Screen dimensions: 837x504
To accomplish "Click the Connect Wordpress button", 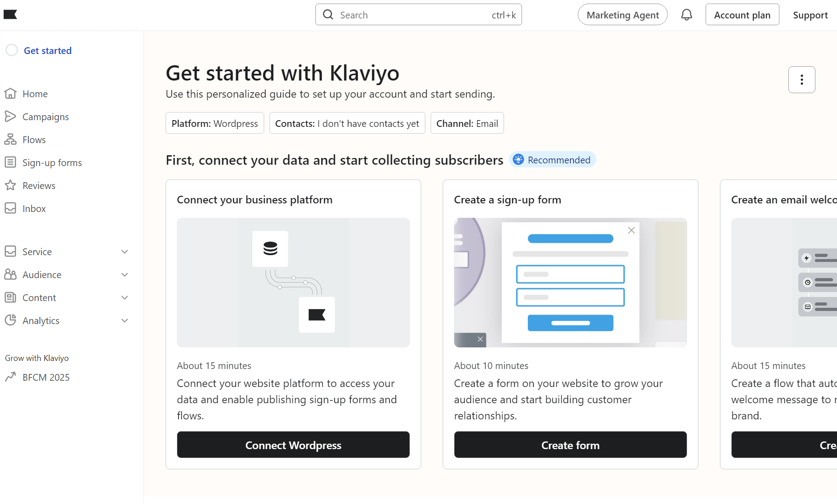I will point(293,445).
